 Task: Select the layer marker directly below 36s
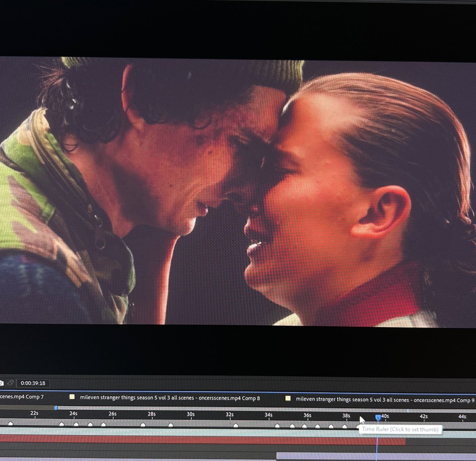click(304, 426)
